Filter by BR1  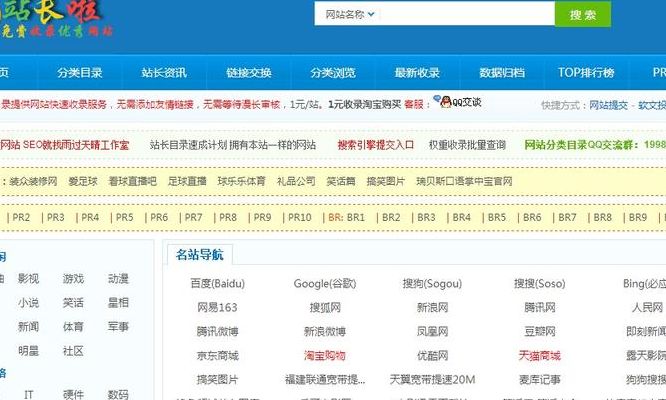pos(356,217)
